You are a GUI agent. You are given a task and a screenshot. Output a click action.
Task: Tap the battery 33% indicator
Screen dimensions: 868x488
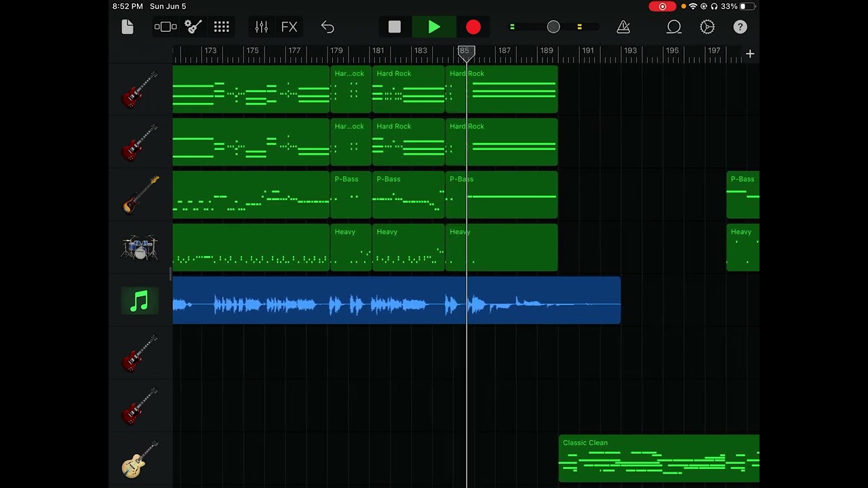(x=738, y=6)
